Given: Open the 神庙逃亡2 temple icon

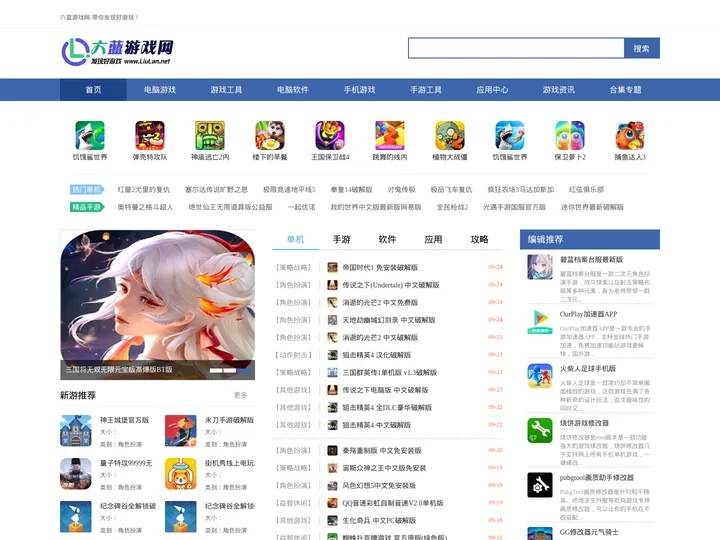Looking at the screenshot, I should tap(210, 135).
